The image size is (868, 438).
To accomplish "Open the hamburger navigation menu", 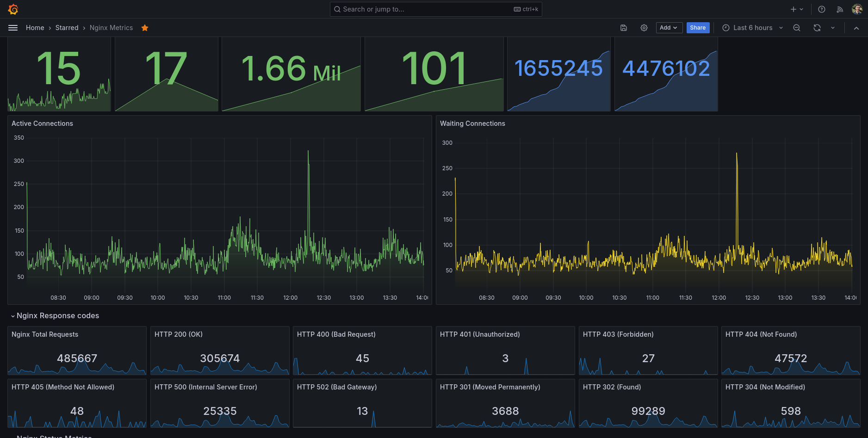I will [x=13, y=28].
